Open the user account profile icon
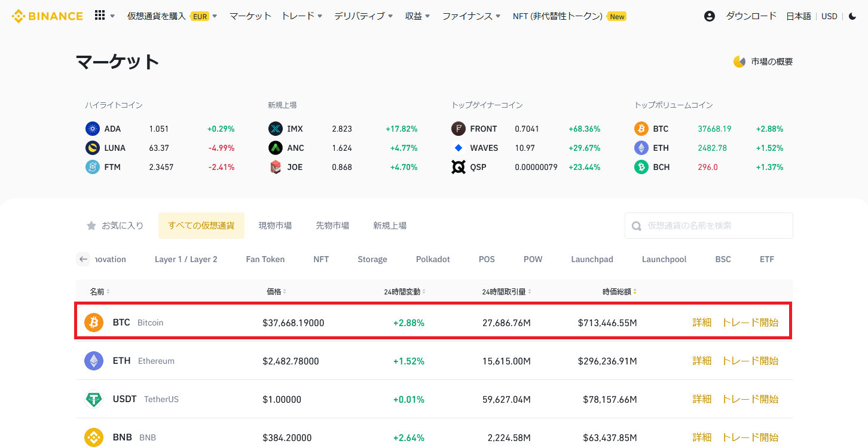 pyautogui.click(x=710, y=16)
